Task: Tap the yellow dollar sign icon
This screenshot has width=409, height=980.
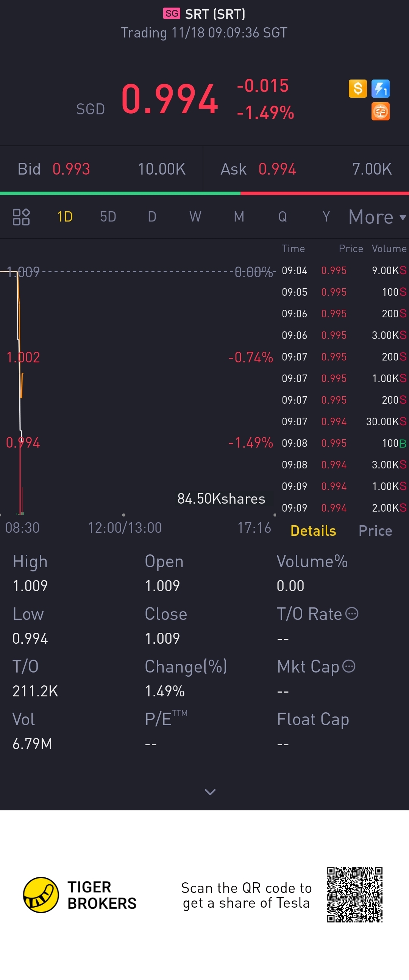Action: pos(357,89)
